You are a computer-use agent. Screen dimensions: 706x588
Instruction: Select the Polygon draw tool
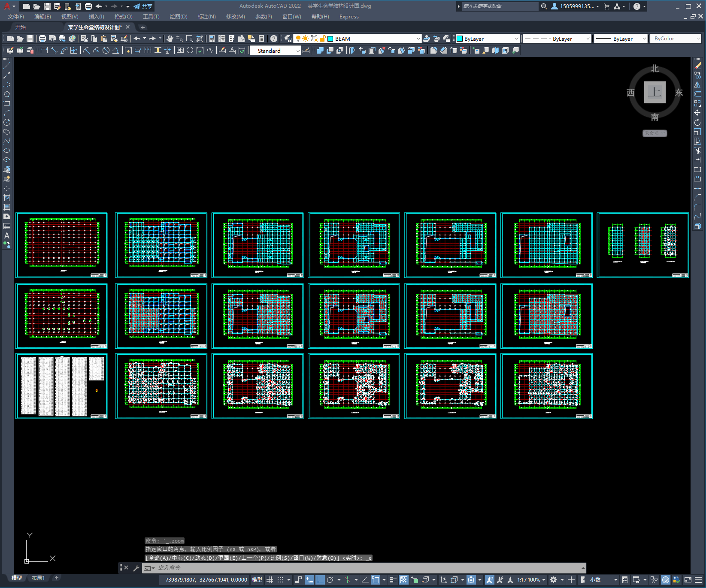7,94
